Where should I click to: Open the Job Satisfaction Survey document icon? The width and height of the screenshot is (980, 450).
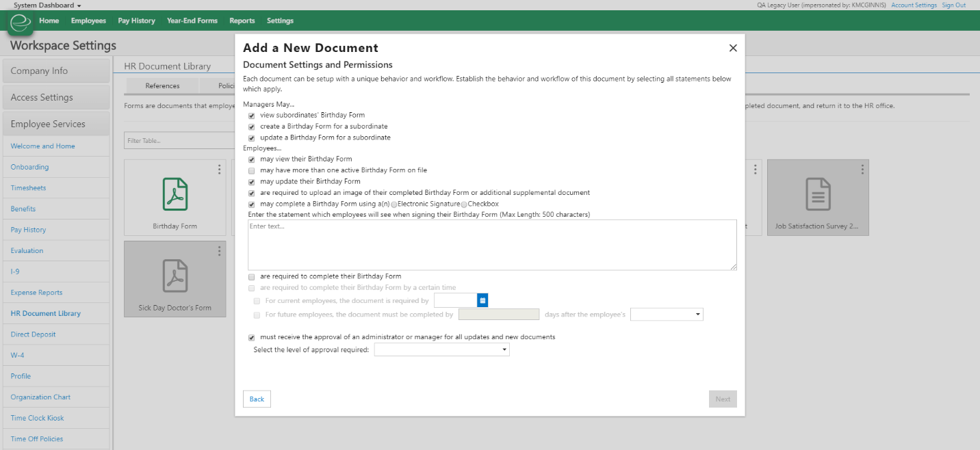tap(818, 194)
